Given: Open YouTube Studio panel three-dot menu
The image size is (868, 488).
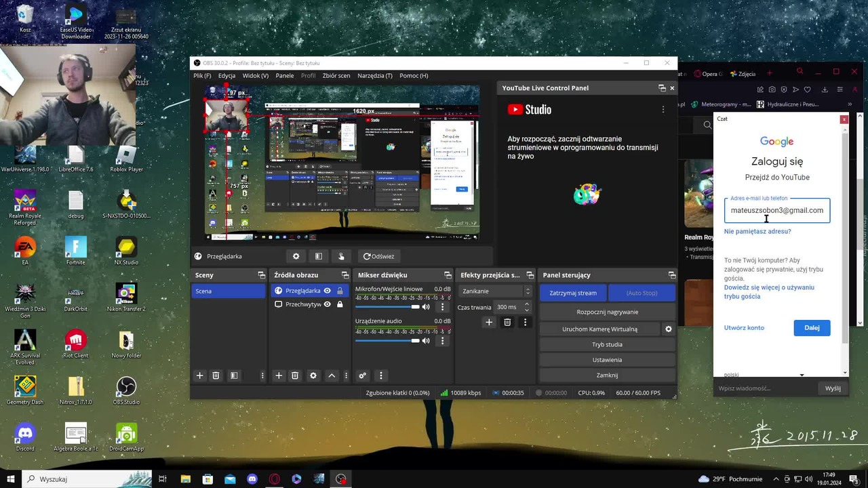Looking at the screenshot, I should click(663, 109).
